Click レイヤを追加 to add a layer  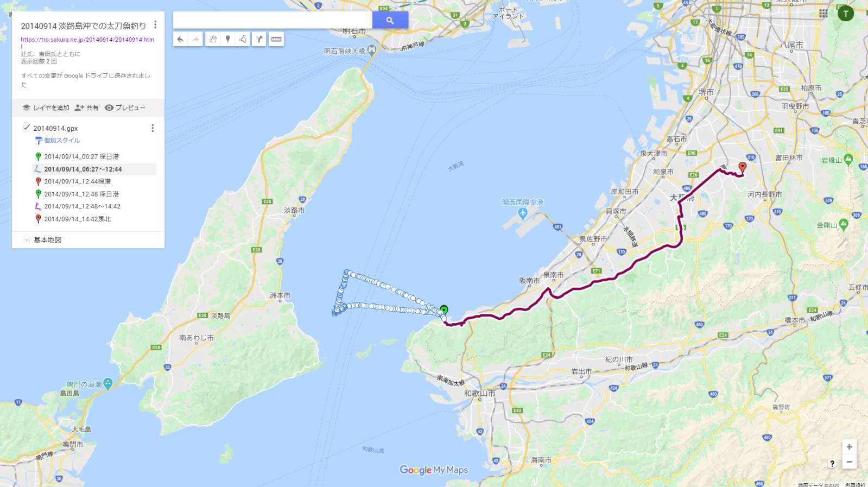(46, 107)
